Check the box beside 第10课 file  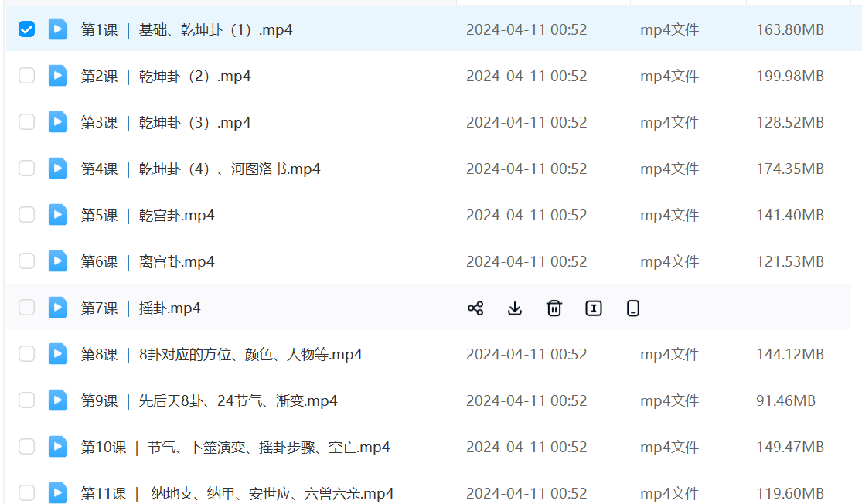[x=27, y=447]
